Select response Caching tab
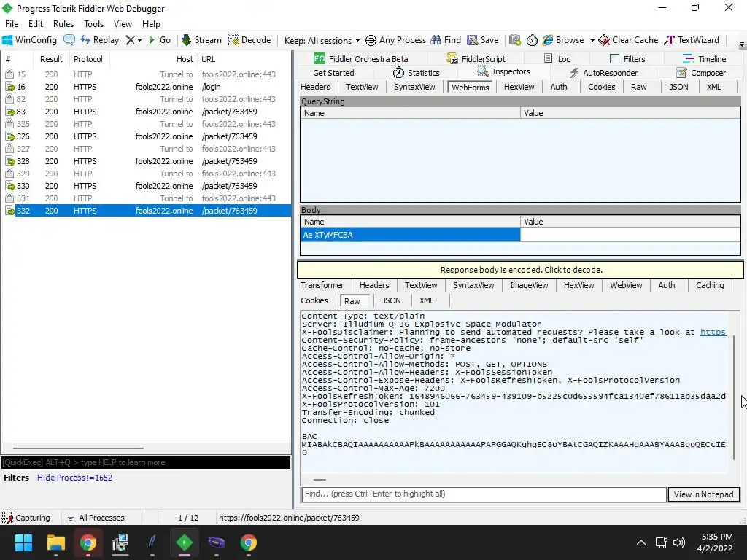 coord(709,285)
